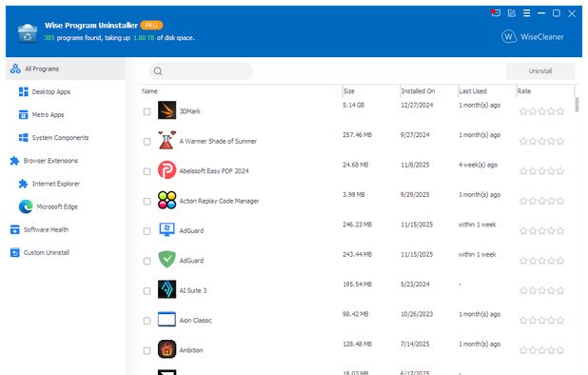
Task: Check the Aion Classic checkbox
Action: coord(147,321)
